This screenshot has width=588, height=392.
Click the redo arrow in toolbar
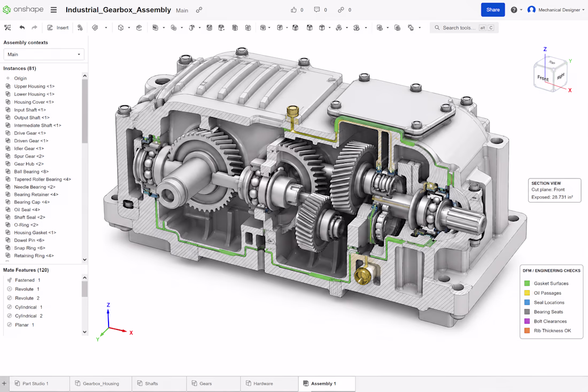35,27
